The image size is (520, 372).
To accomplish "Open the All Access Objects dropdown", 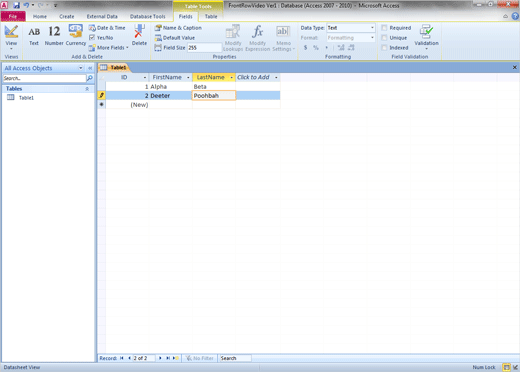I will coord(81,68).
